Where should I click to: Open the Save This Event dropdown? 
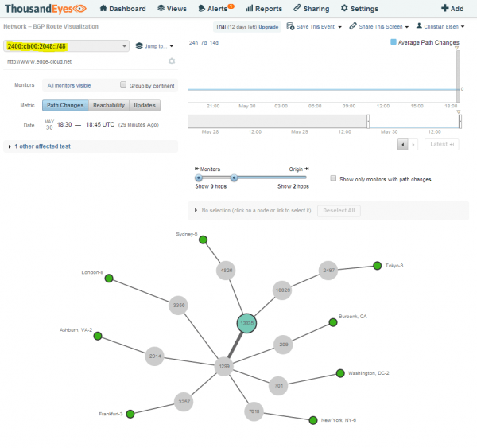(x=314, y=27)
